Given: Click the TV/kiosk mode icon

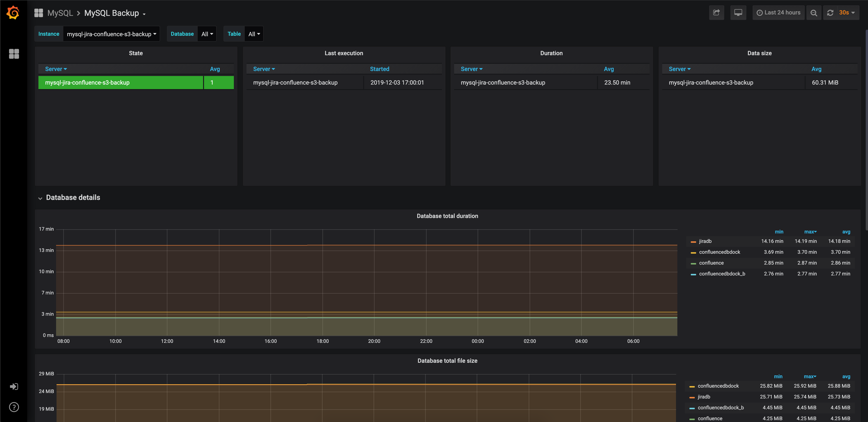Looking at the screenshot, I should [738, 12].
